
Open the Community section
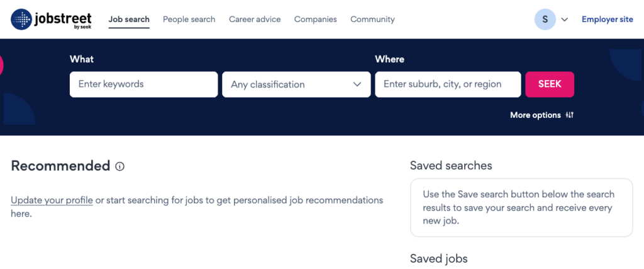pyautogui.click(x=372, y=20)
